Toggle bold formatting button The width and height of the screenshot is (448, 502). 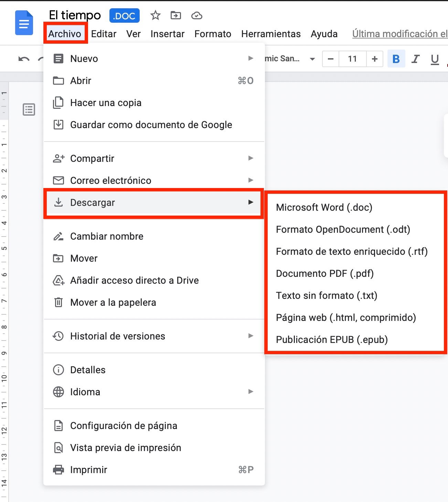[x=396, y=59]
